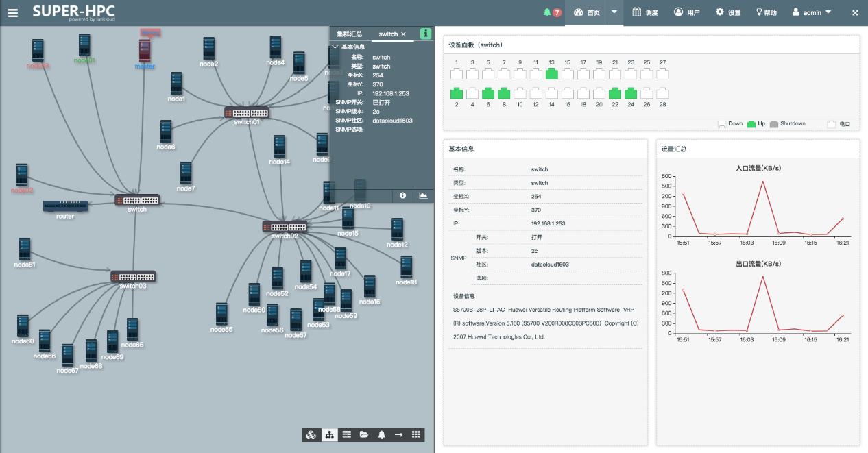Switch to the 集群汇总 tab
This screenshot has width=868, height=453.
click(x=349, y=34)
